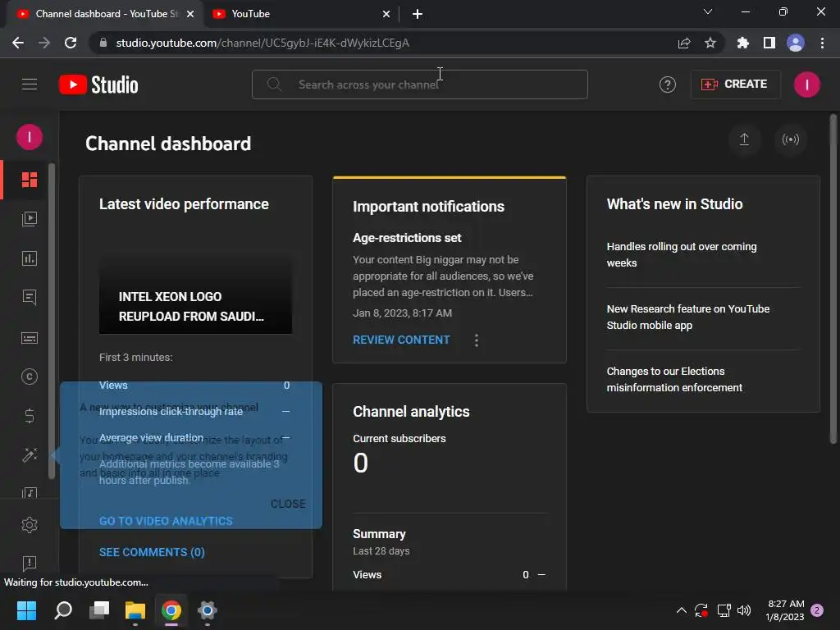Viewport: 840px width, 630px height.
Task: Open the Help question mark icon
Action: click(x=667, y=84)
